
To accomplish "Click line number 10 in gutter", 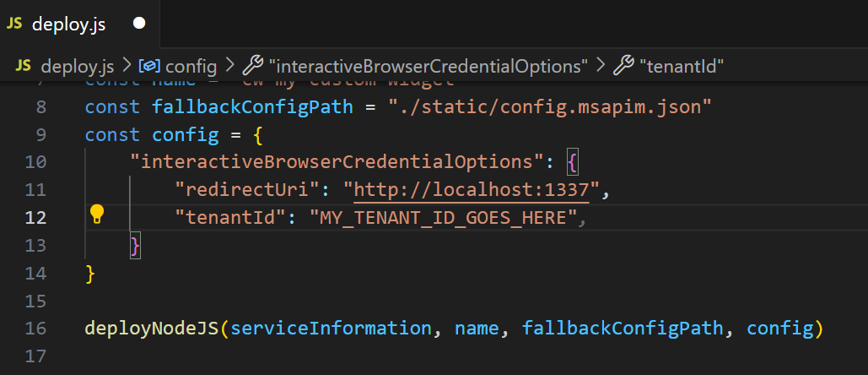I will click(36, 162).
